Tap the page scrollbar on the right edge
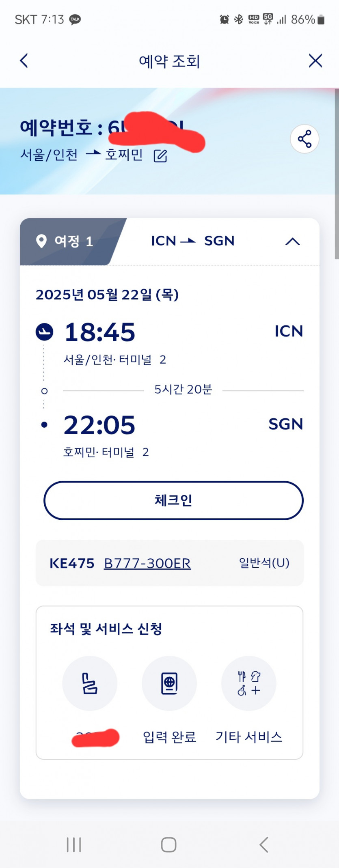This screenshot has height=868, width=339. [x=337, y=174]
